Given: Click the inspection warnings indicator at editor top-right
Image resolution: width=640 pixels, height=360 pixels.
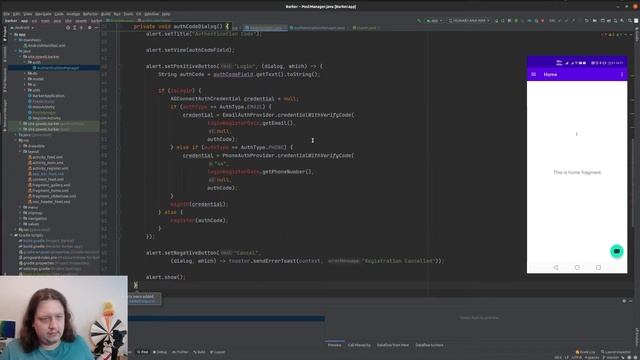Looking at the screenshot, I should tap(611, 35).
